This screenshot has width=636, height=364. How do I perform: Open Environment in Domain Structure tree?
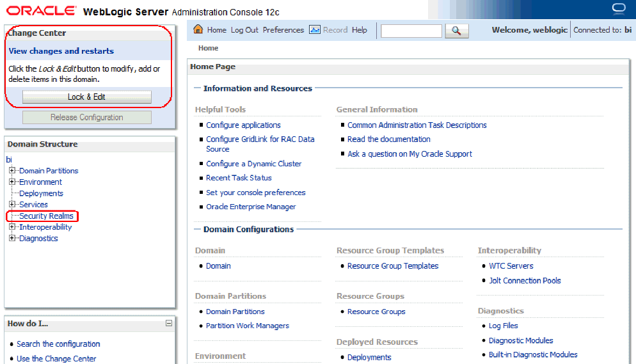pyautogui.click(x=40, y=182)
